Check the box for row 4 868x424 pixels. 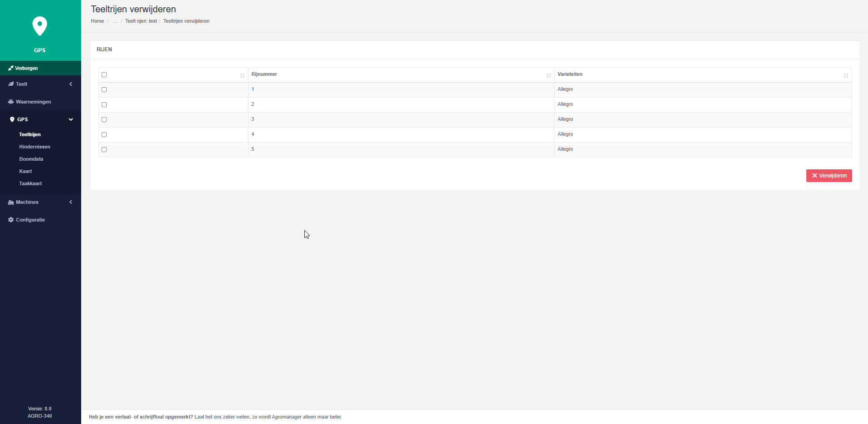coord(104,135)
